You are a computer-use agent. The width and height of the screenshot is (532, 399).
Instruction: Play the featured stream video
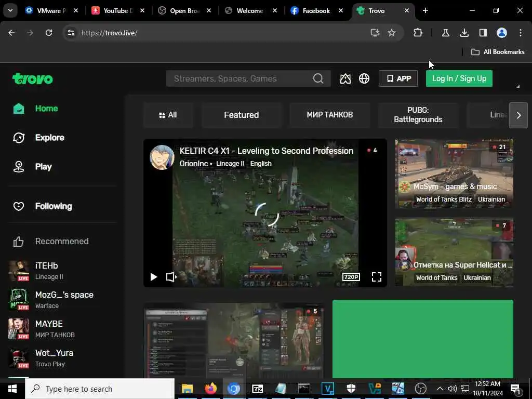[x=153, y=277]
